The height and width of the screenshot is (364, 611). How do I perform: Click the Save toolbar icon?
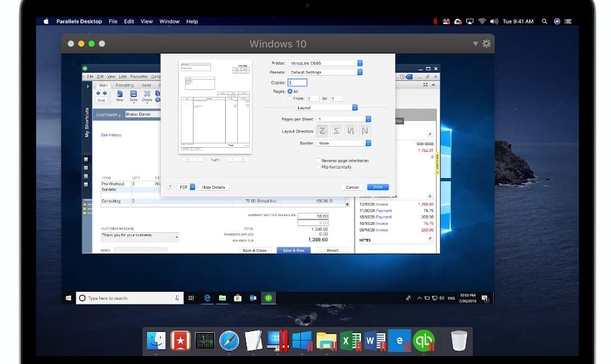(x=133, y=96)
